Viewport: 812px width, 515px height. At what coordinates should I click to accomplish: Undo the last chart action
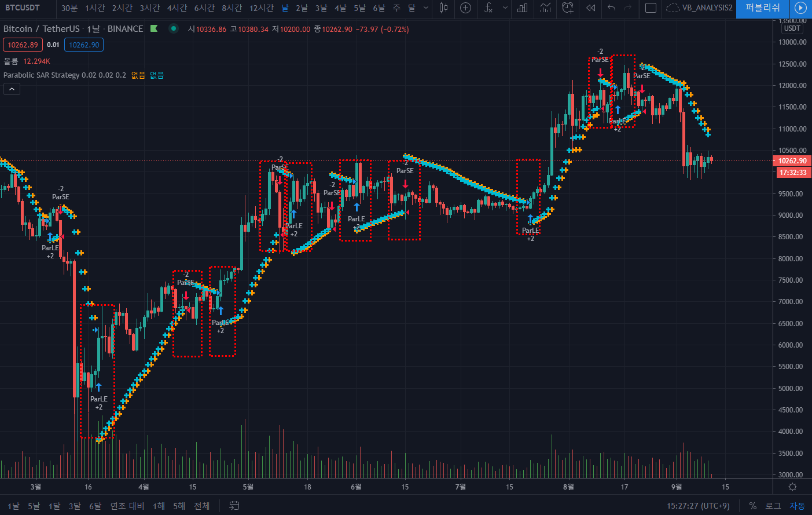click(611, 8)
